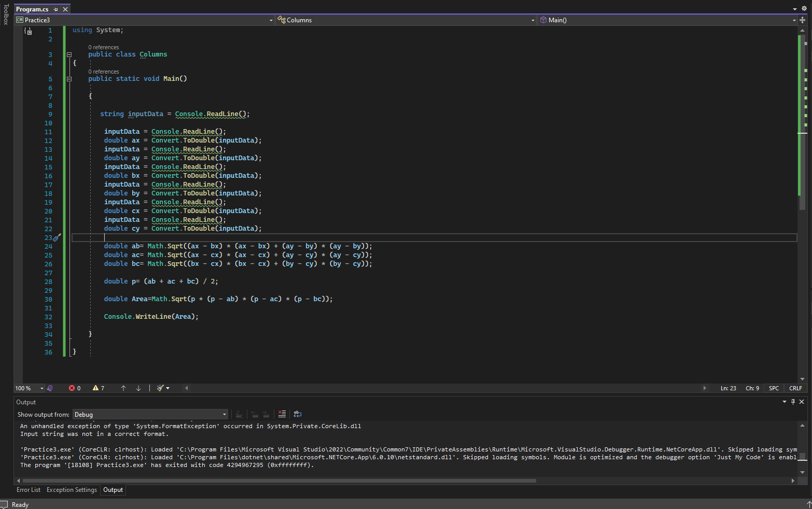Screen dimensions: 812x509
Task: Switch to the Error List tab
Action: [x=29, y=490]
